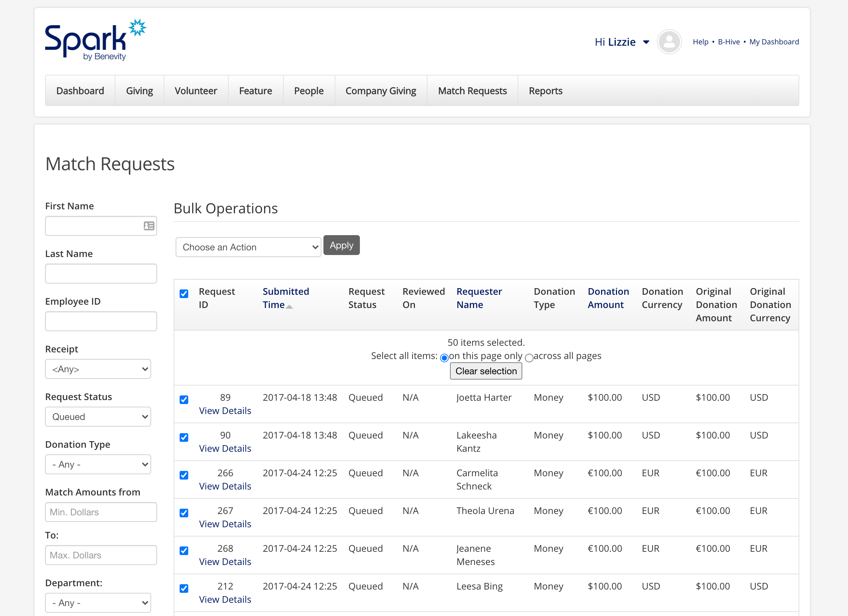Expand the Hi Lizzie user menu arrow

[646, 42]
